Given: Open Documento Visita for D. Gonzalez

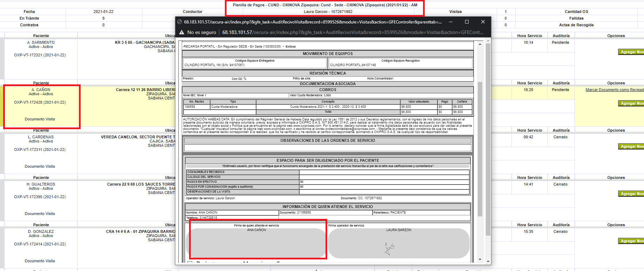Looking at the screenshot, I should [40, 261].
